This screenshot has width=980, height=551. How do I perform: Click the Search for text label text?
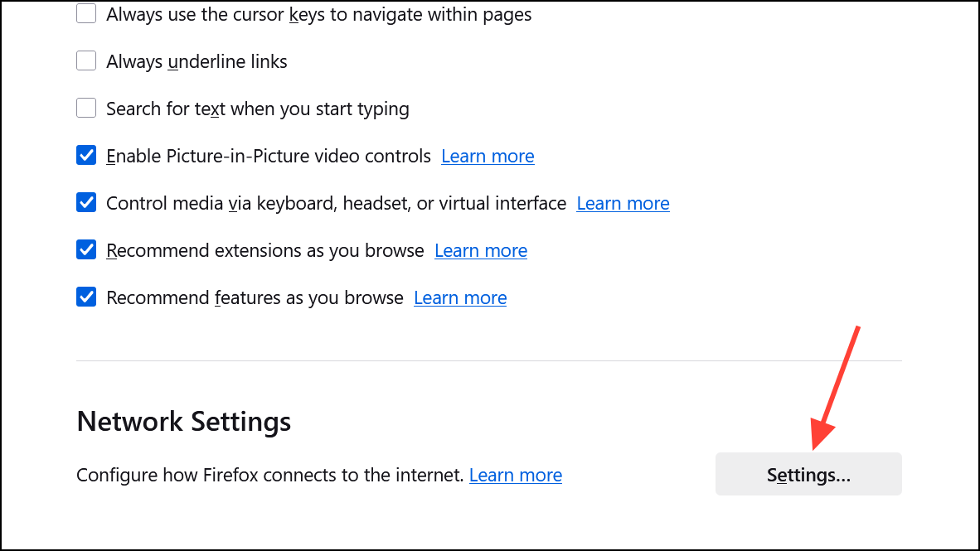click(257, 109)
